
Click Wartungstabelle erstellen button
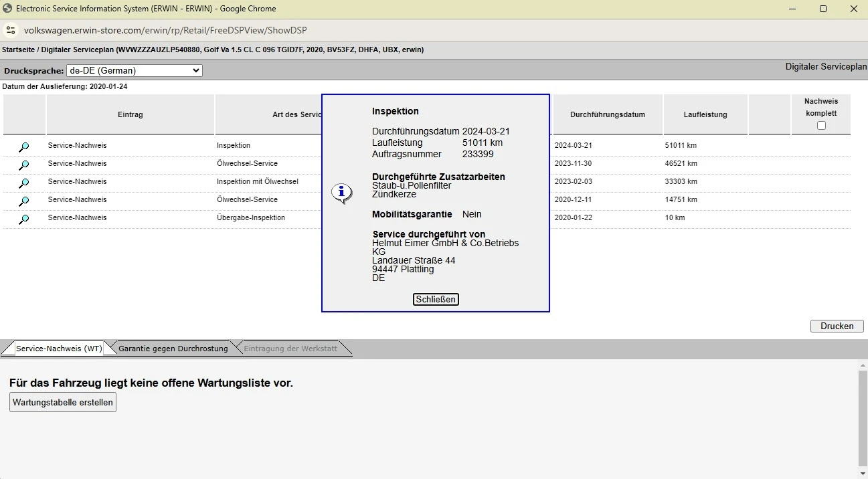[63, 402]
